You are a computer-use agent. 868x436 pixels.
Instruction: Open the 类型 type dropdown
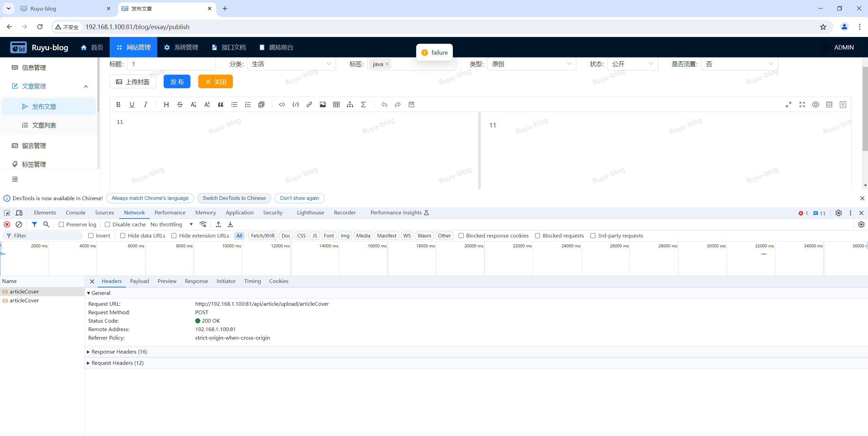(x=531, y=64)
